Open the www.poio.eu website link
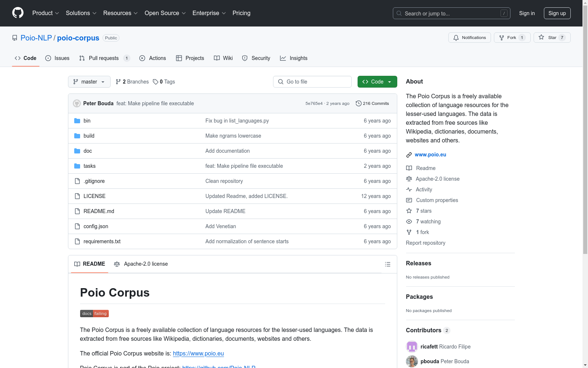This screenshot has width=588, height=368. pos(430,155)
